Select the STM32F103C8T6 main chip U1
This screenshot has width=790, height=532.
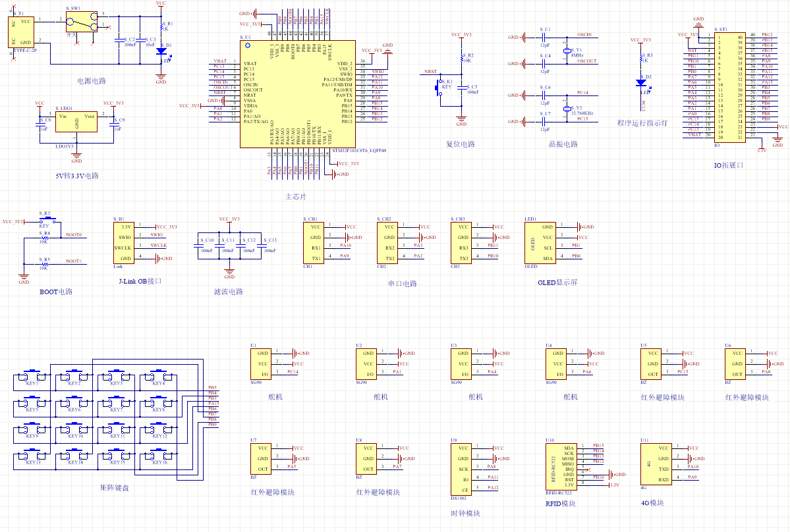(298, 94)
